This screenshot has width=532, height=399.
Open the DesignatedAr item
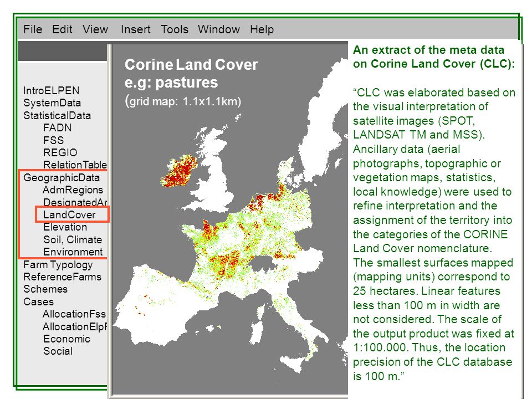point(75,203)
